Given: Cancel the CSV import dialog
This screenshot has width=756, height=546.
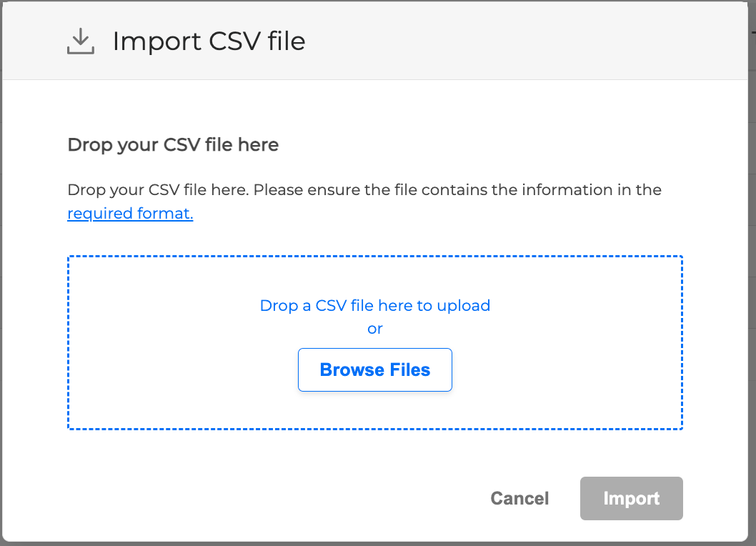Looking at the screenshot, I should coord(519,498).
